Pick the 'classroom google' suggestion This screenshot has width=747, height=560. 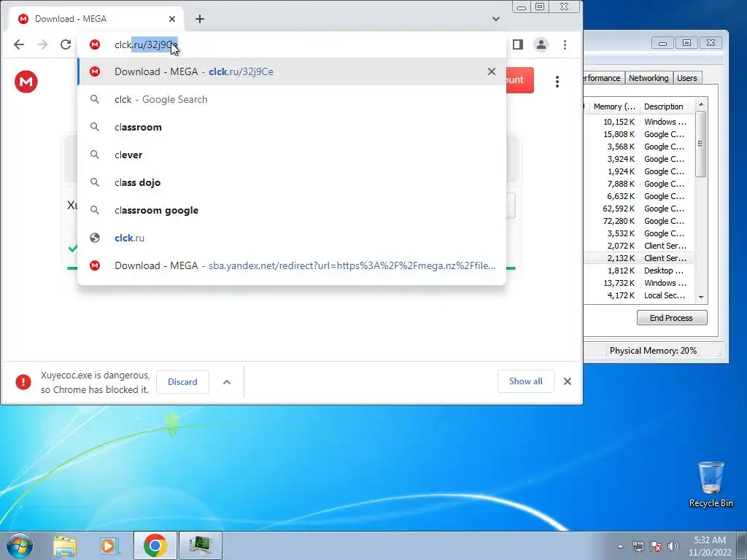pyautogui.click(x=292, y=210)
